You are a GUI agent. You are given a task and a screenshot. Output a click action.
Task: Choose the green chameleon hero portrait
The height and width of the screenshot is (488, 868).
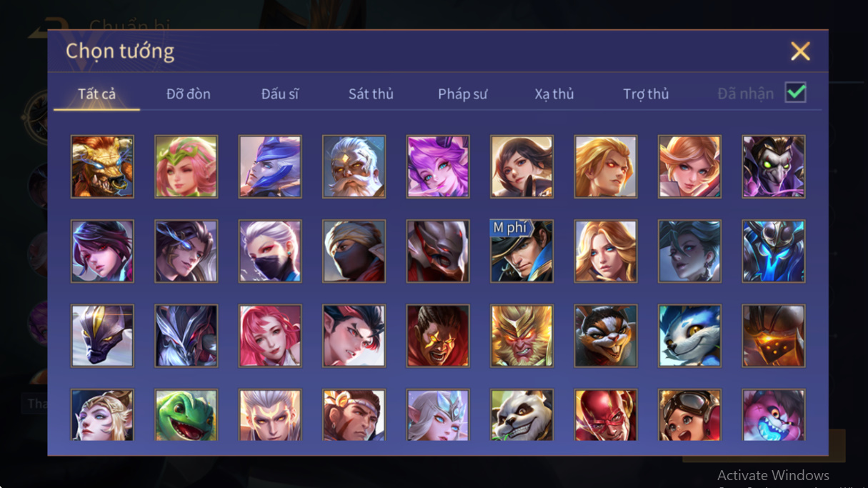coord(186,414)
